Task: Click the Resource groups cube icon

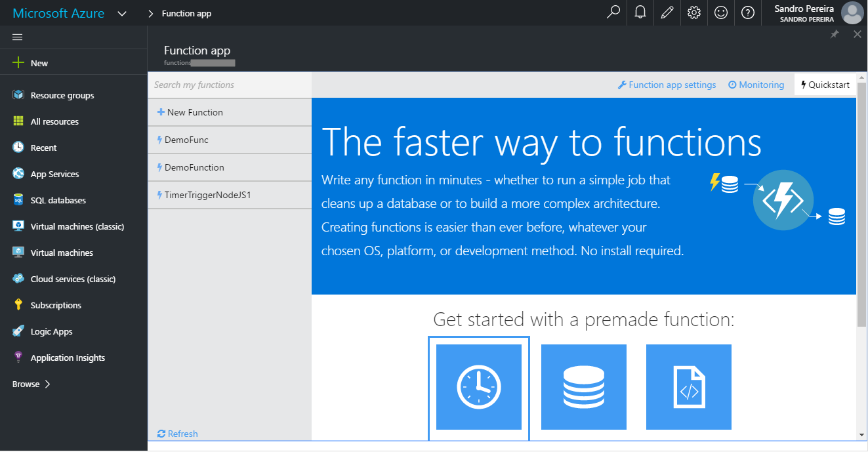Action: pos(18,95)
